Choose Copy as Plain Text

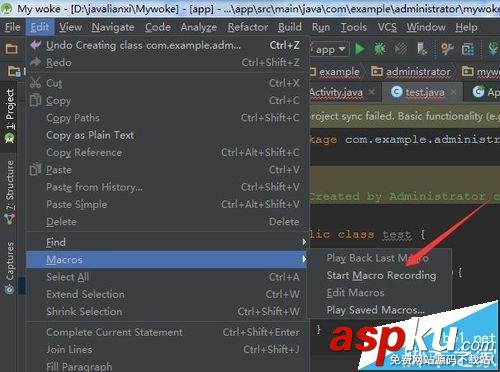tap(166, 135)
